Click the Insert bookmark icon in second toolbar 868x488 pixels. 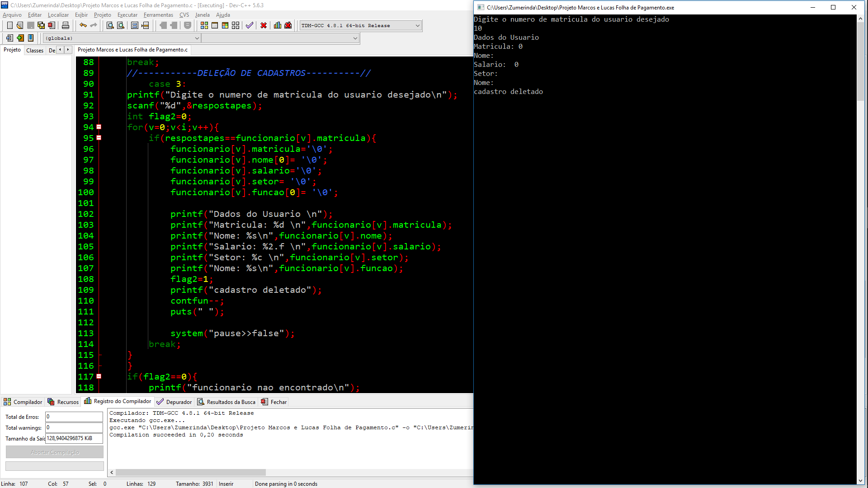(x=31, y=38)
